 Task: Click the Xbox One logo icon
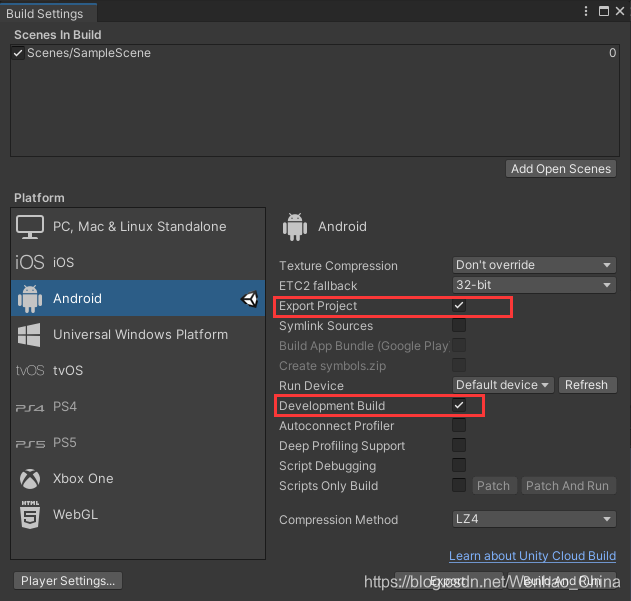(x=30, y=479)
